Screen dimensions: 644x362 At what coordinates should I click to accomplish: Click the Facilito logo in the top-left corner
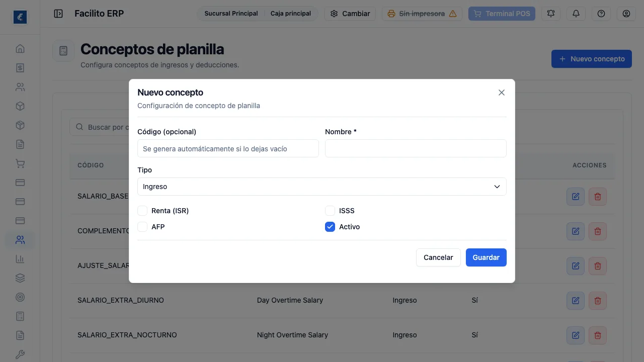point(20,17)
